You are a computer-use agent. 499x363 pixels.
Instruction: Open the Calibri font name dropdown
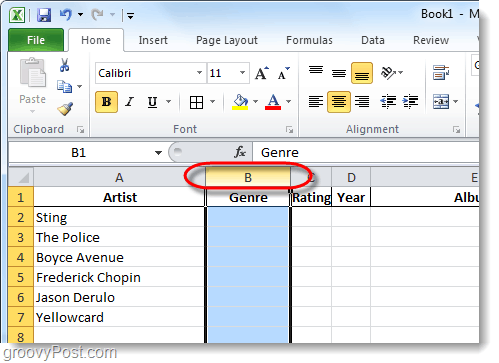[x=199, y=73]
